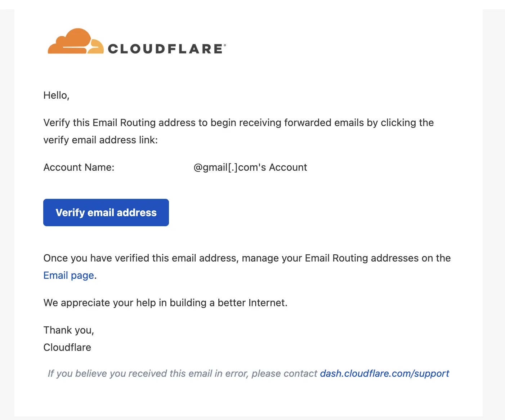The width and height of the screenshot is (505, 420).
Task: Open the Email page link
Action: [x=68, y=275]
